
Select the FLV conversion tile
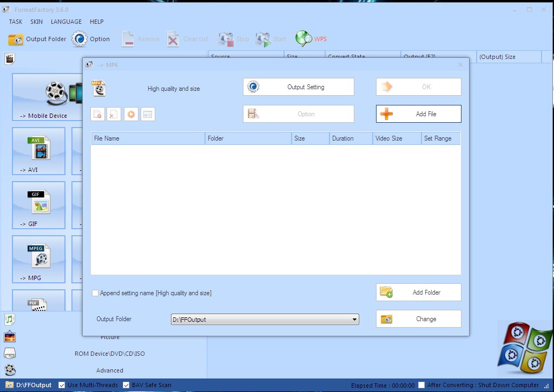click(38, 301)
